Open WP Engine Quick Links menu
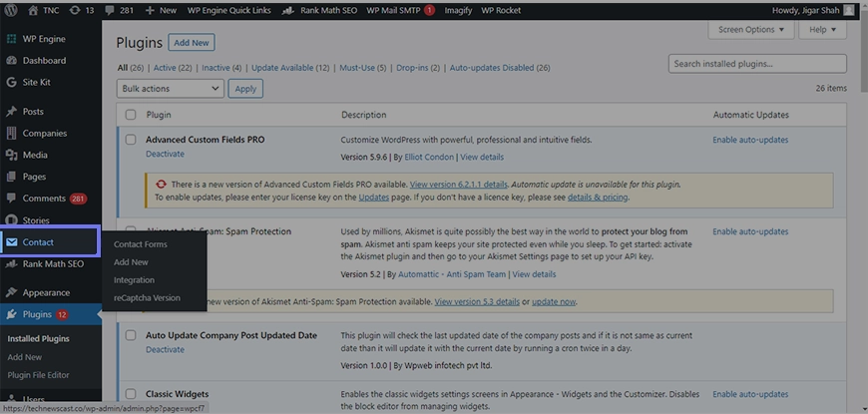Image resolution: width=868 pixels, height=414 pixels. click(229, 10)
